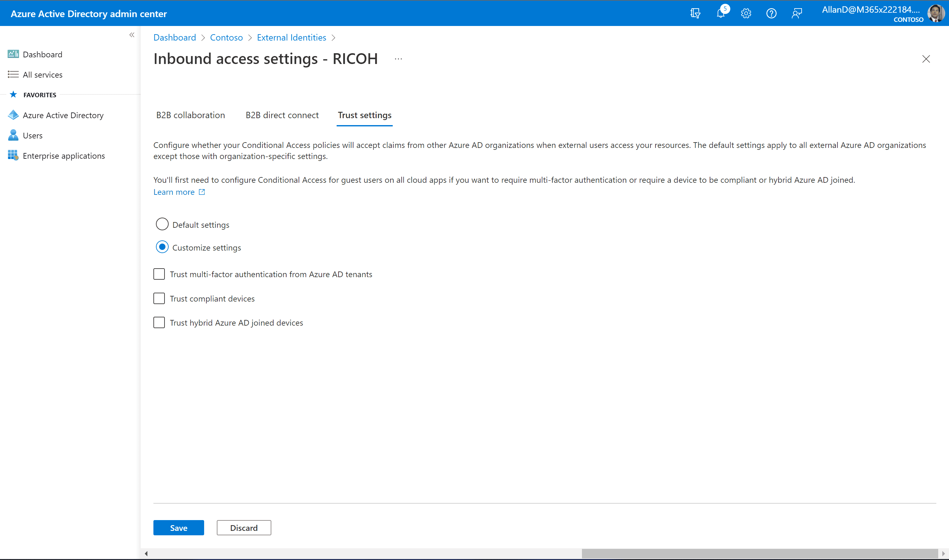
Task: Click the scrollbar left arrow
Action: pos(146,553)
